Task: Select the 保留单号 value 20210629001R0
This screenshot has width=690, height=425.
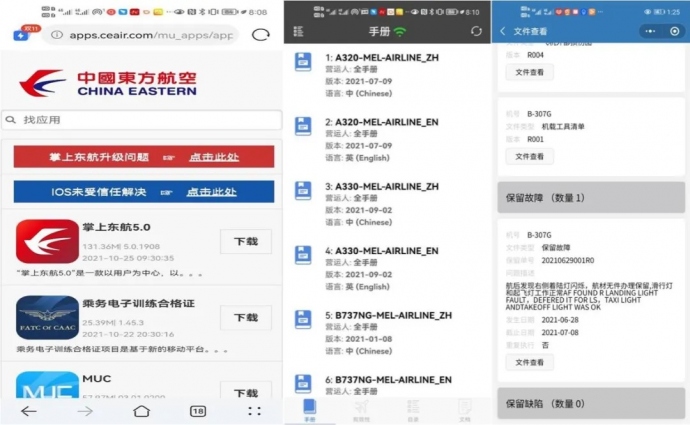Action: click(x=568, y=260)
